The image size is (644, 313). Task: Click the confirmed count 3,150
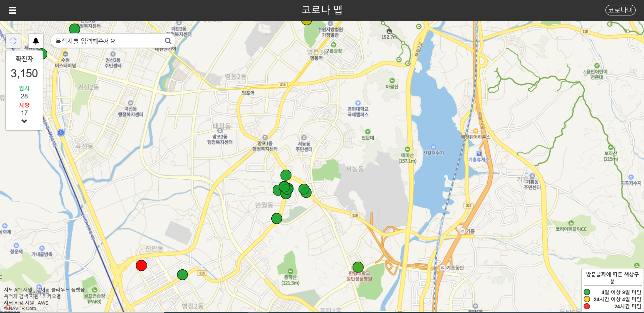pyautogui.click(x=24, y=73)
